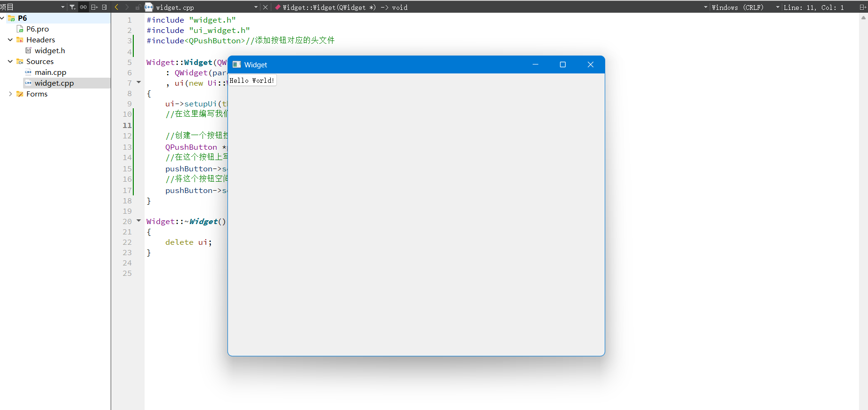Fold the destructor block at line 20
The width and height of the screenshot is (868, 410).
click(x=139, y=221)
